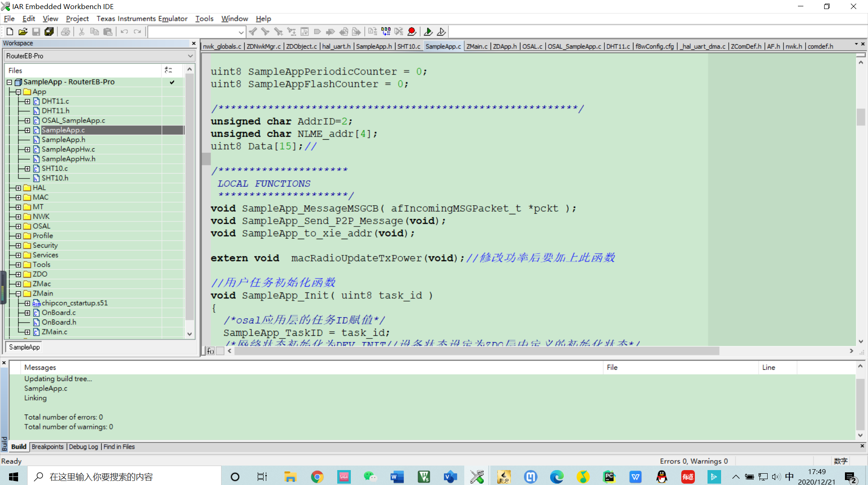Click the workspace tree scroll down arrow
This screenshot has width=868, height=485.
tap(189, 334)
